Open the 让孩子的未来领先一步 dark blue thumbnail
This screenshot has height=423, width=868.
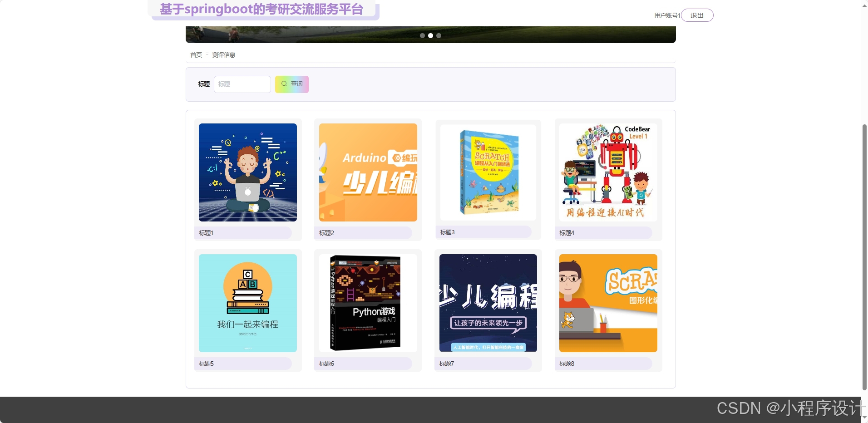pyautogui.click(x=488, y=303)
